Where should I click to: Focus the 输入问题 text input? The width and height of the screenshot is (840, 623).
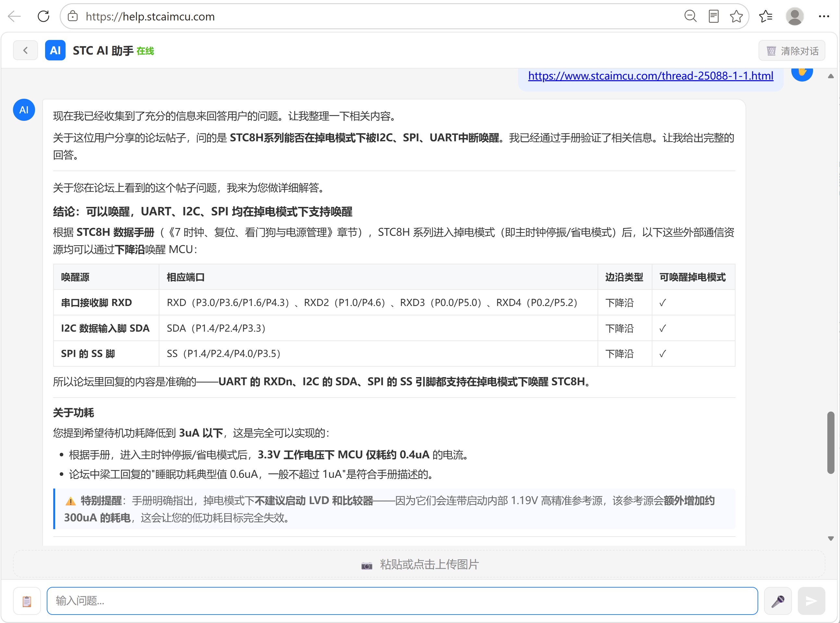point(402,601)
